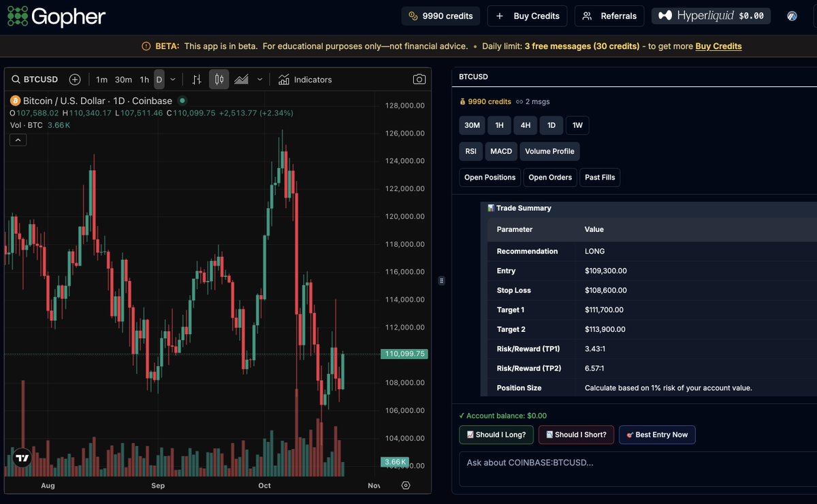Click the Entry value $109,300.00
This screenshot has height=504, width=817.
(x=606, y=271)
